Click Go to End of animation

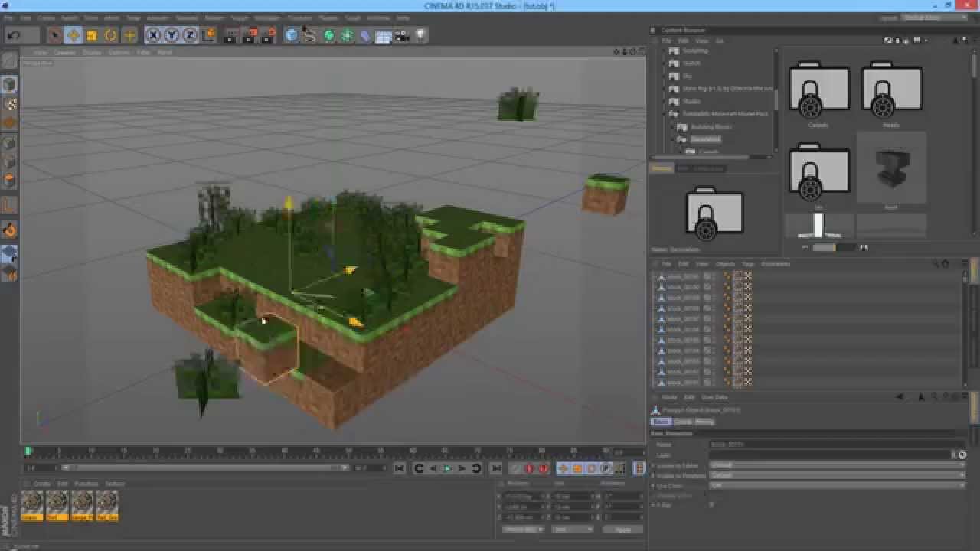[x=496, y=468]
